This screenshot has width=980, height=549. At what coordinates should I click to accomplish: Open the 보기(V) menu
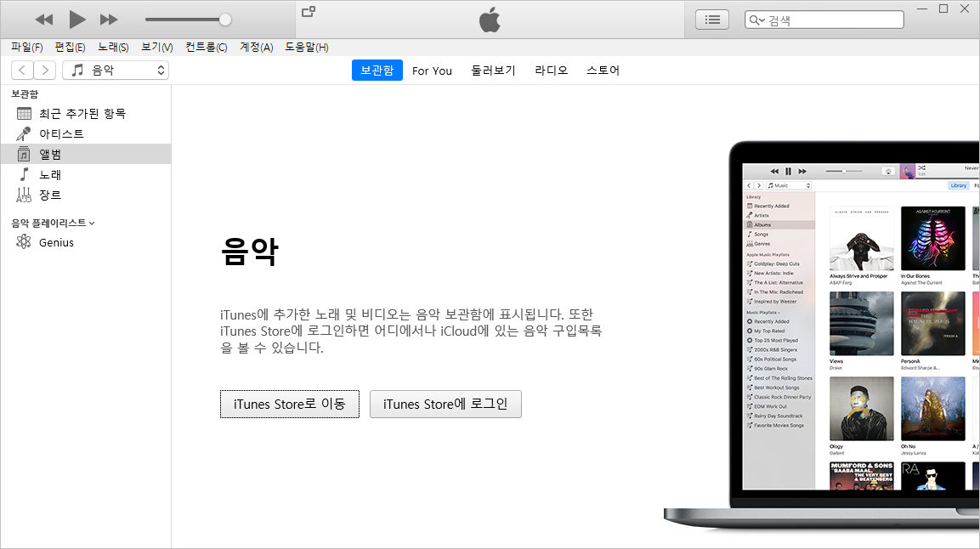pos(157,47)
